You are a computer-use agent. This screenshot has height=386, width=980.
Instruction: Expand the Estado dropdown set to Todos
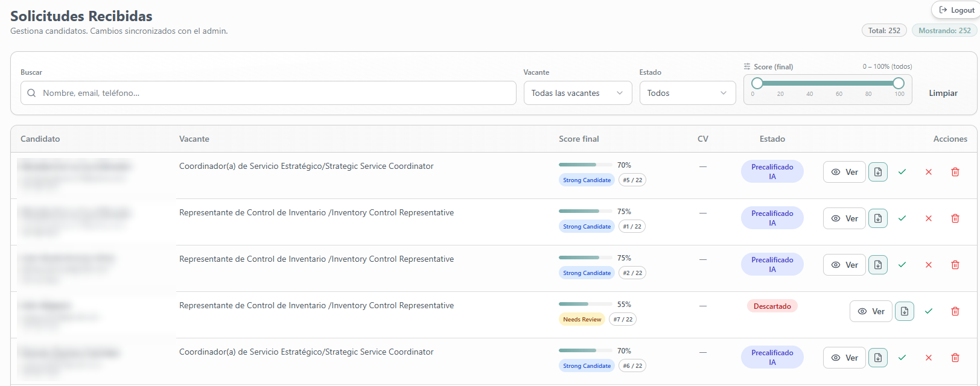[687, 93]
